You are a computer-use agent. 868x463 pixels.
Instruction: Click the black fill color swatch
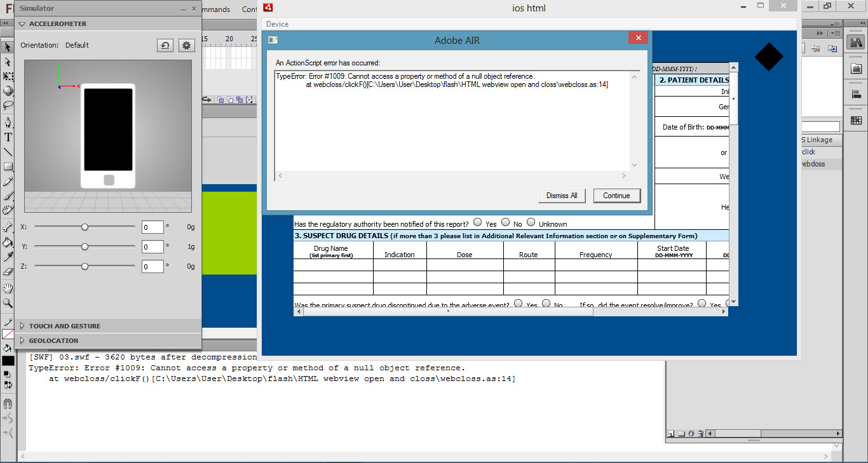(x=8, y=361)
